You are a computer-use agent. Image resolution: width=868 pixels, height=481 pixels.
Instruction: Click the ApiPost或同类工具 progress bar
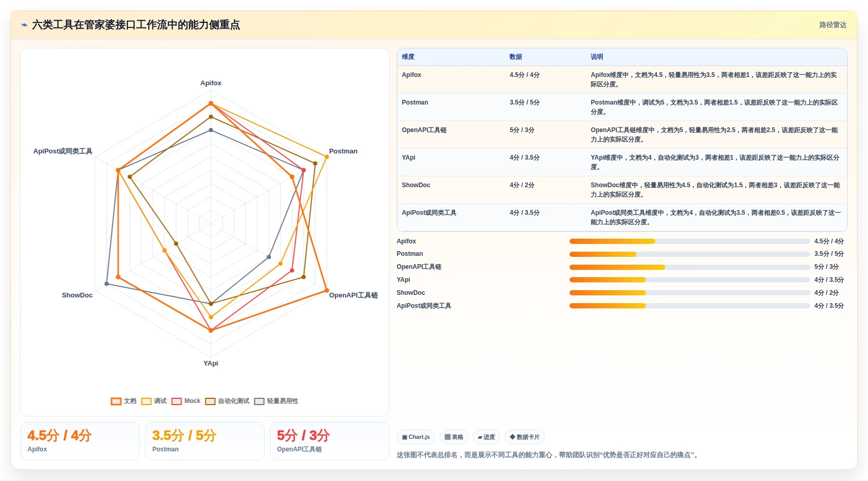click(690, 306)
